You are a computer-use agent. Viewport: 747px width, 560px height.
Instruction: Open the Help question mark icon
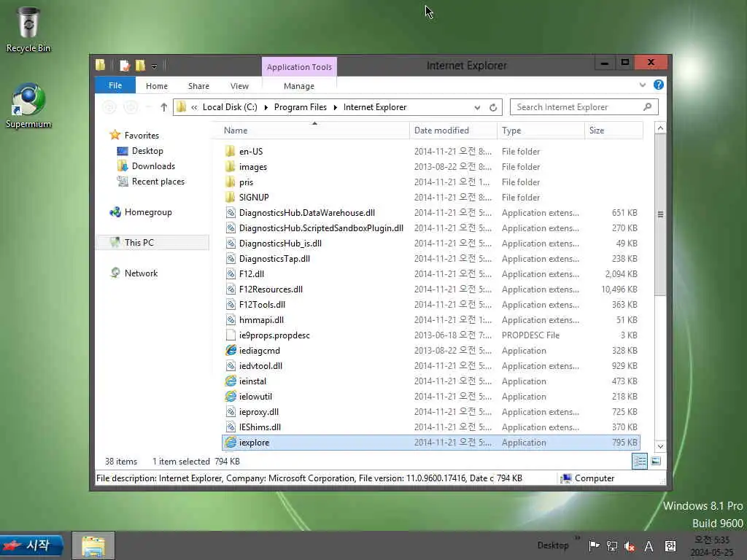pyautogui.click(x=659, y=85)
